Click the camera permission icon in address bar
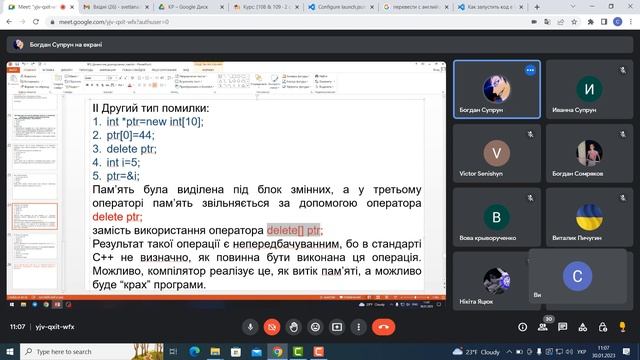Image resolution: width=640 pixels, height=360 pixels. click(534, 22)
